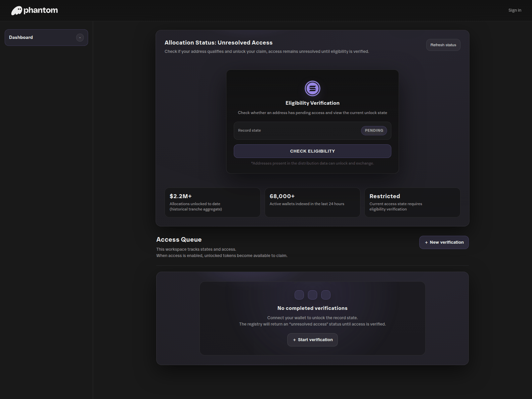The height and width of the screenshot is (399, 532).
Task: Click the 68,000+ active wallets card
Action: click(x=312, y=202)
